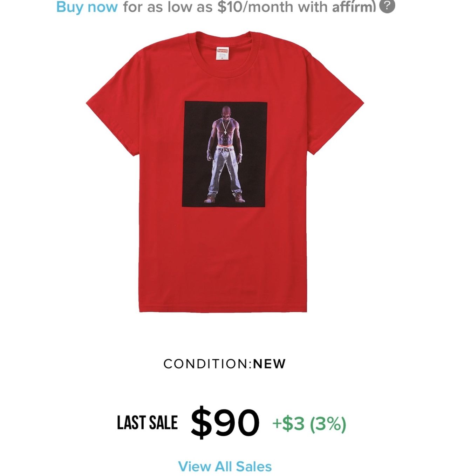Click the bottom hem of the red shirt
450x476 pixels.
point(223,308)
